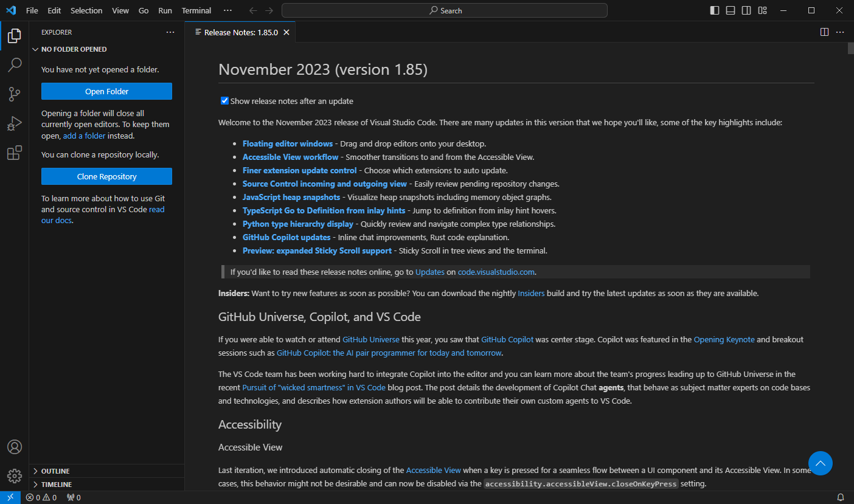The height and width of the screenshot is (504, 854).
Task: Open the File menu
Action: pos(32,10)
